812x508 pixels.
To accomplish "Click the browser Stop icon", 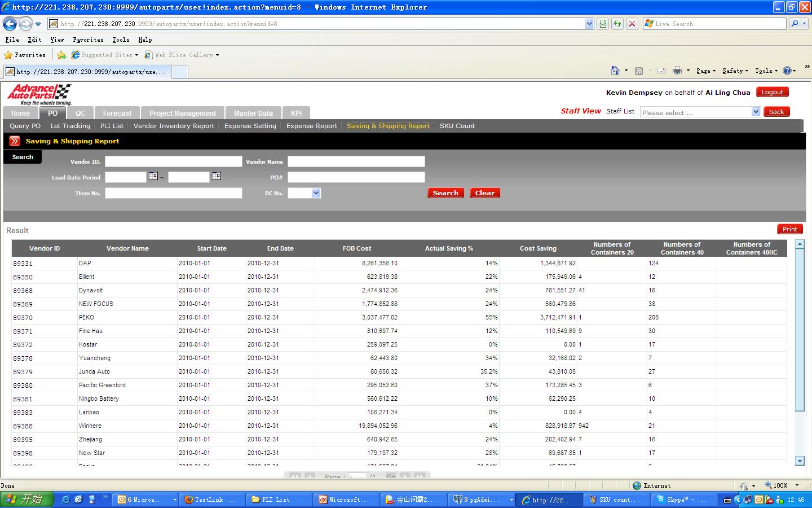I will 632,24.
